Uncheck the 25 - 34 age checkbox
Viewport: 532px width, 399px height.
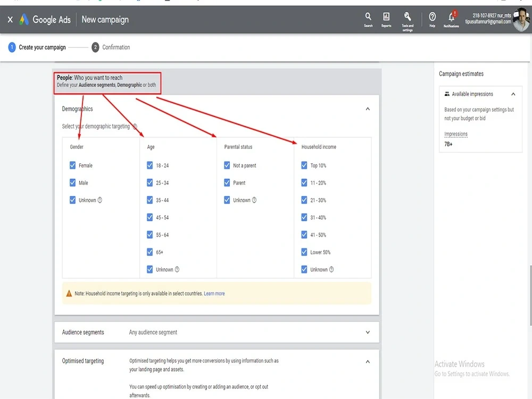coord(149,182)
